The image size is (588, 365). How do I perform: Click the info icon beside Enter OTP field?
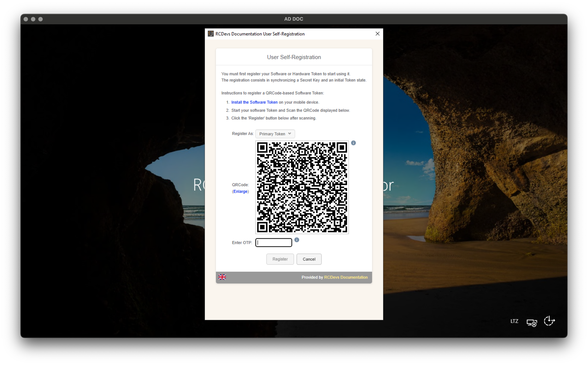point(297,240)
